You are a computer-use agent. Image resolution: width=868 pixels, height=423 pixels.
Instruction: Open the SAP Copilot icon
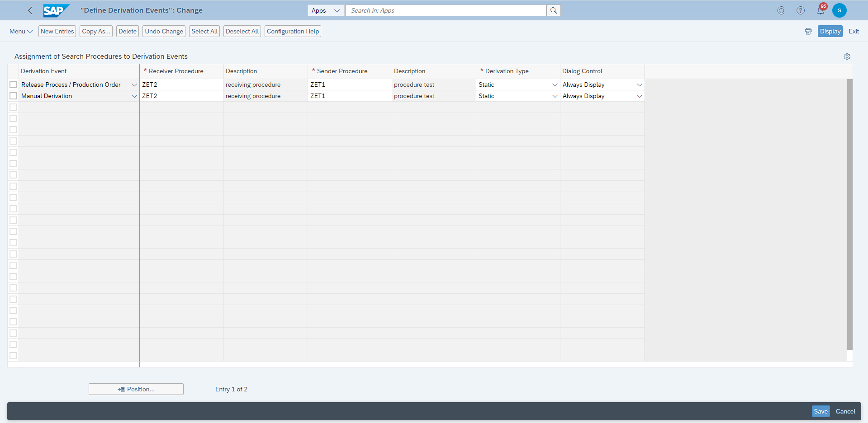781,10
